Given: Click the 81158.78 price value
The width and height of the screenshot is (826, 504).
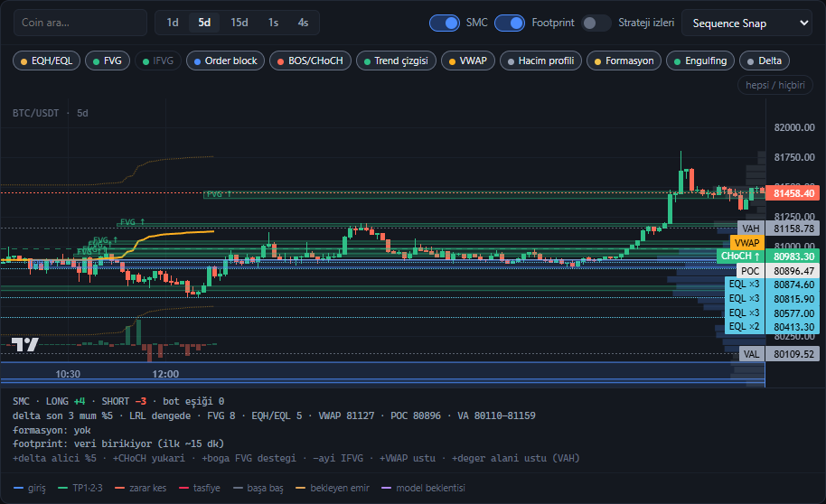Looking at the screenshot, I should 793,229.
